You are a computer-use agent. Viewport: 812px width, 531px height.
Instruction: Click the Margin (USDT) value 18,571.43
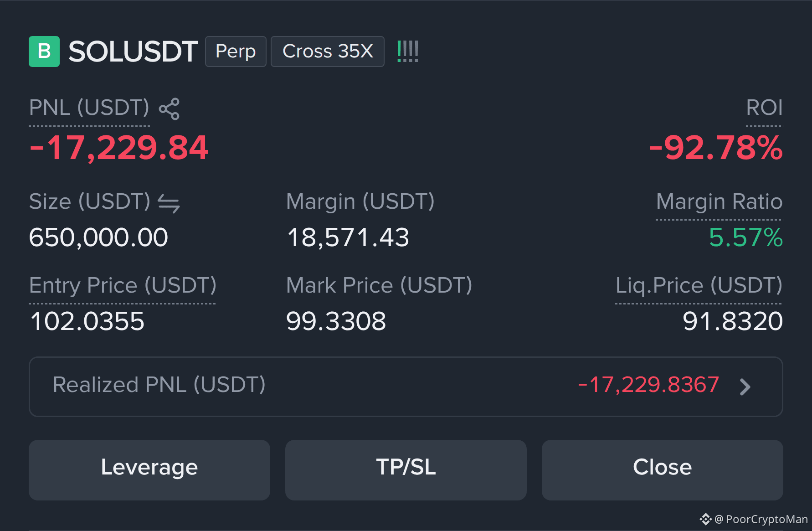pos(348,237)
